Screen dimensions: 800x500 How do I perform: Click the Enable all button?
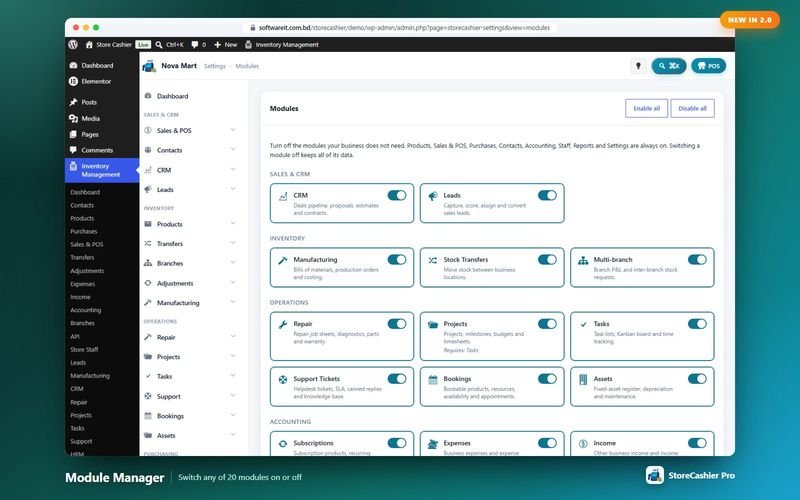[x=646, y=108]
